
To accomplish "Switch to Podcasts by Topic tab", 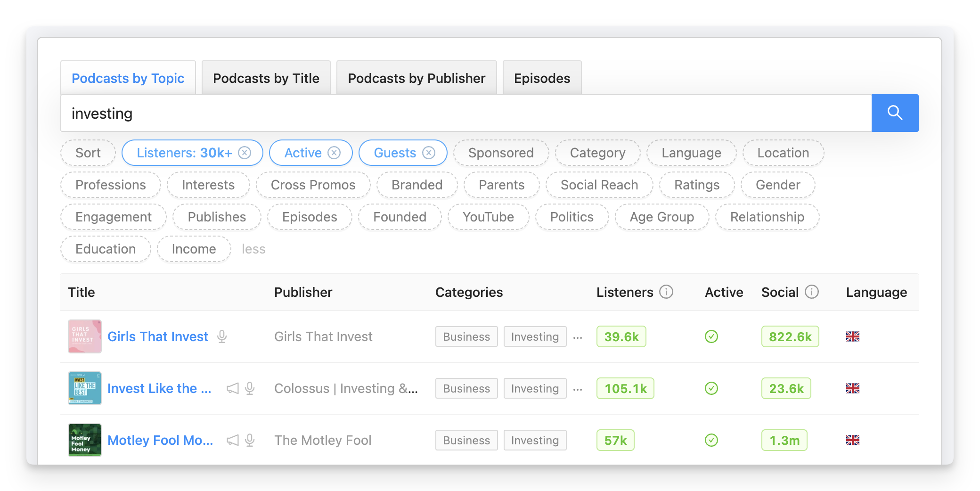I will [x=128, y=78].
